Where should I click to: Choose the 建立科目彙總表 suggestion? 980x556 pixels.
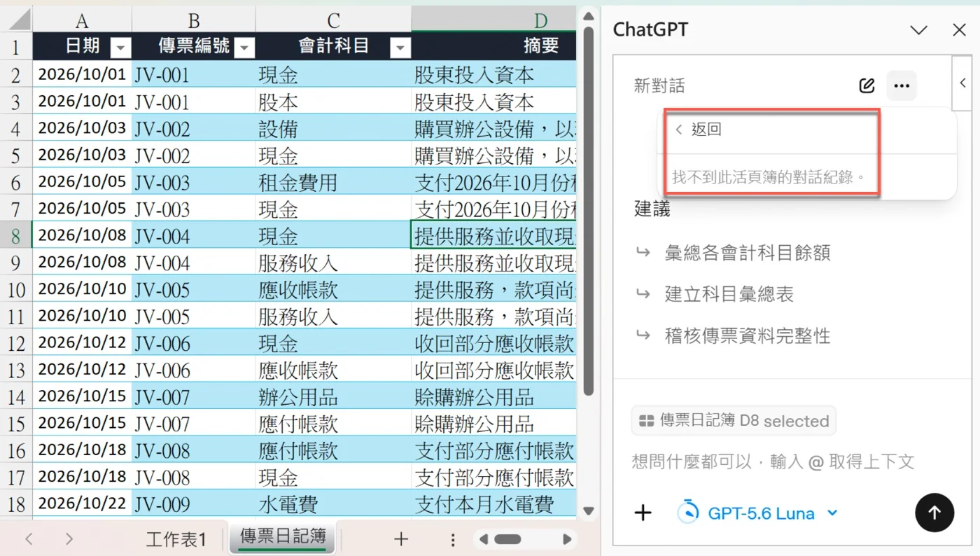point(729,294)
